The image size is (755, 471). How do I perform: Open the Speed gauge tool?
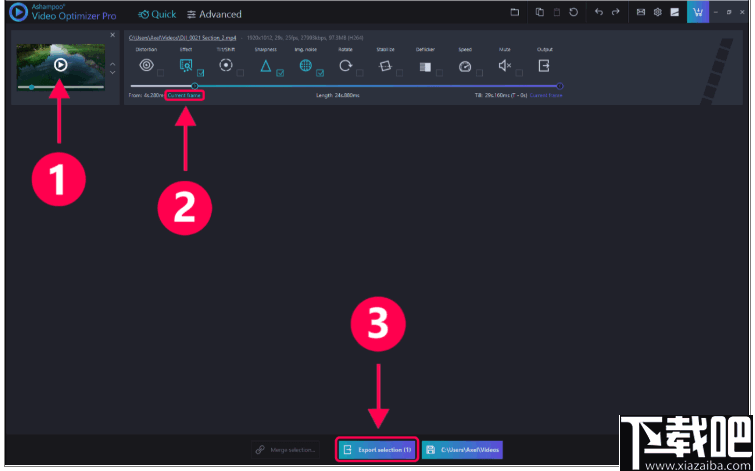465,66
